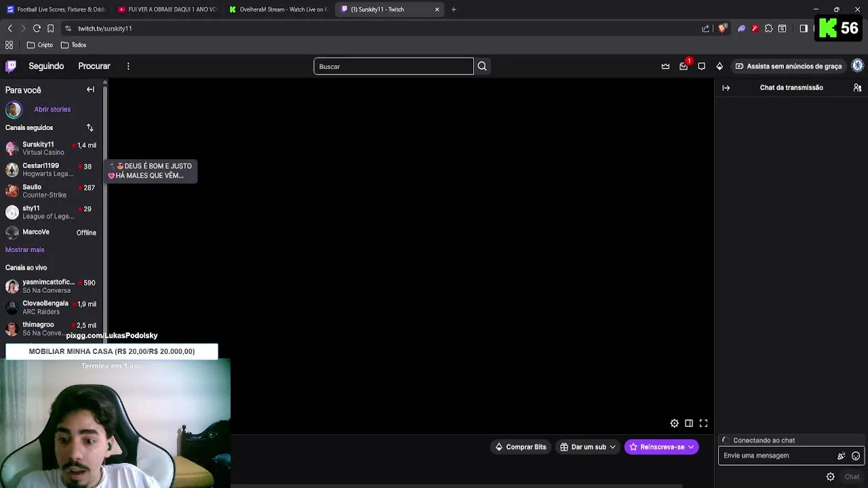This screenshot has width=868, height=488.
Task: Open the extensions puzzle icon
Action: tap(768, 28)
